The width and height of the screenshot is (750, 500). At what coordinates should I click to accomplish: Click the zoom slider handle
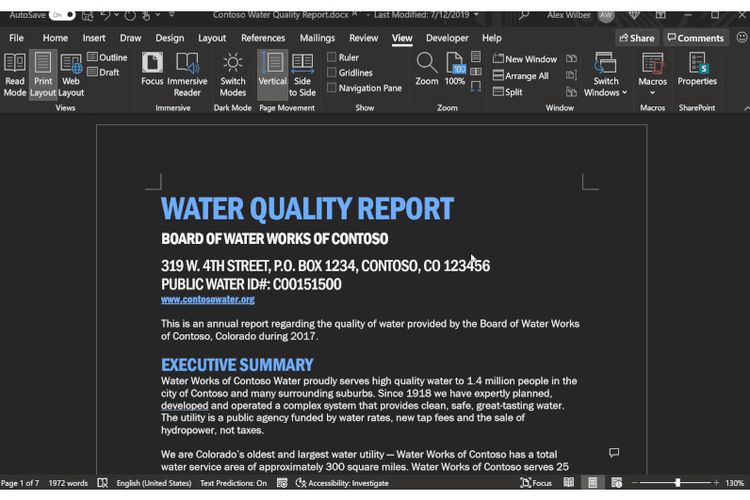click(x=677, y=483)
